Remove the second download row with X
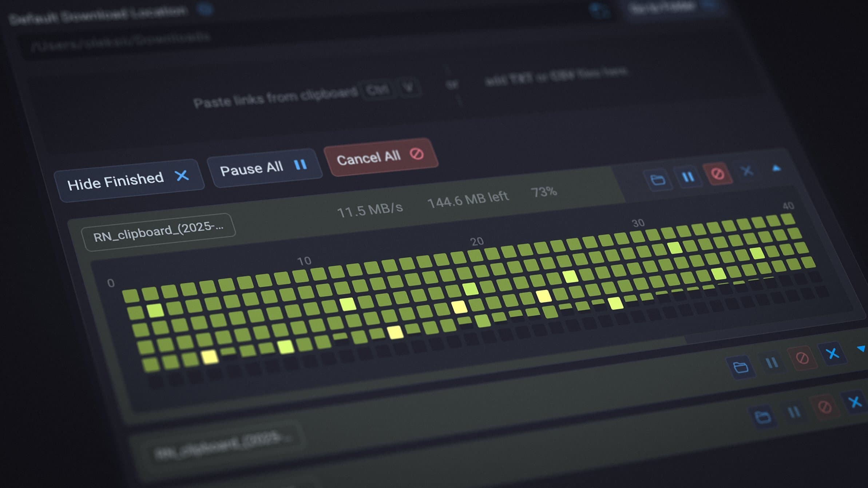 coord(832,353)
